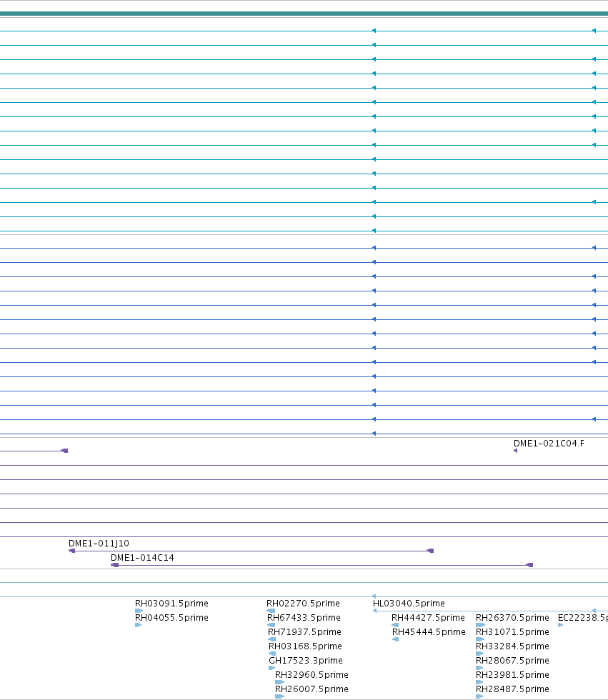Select the RH28487.5prime EST label

[512, 689]
